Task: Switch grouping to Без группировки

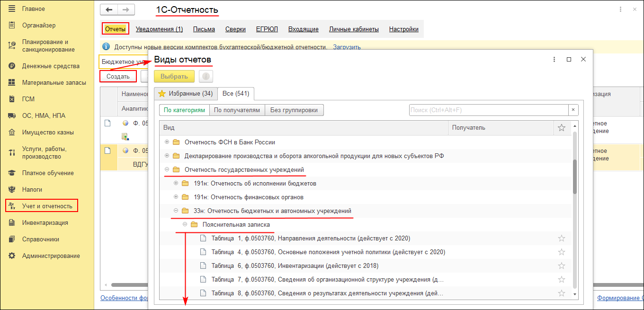Action: tap(294, 110)
